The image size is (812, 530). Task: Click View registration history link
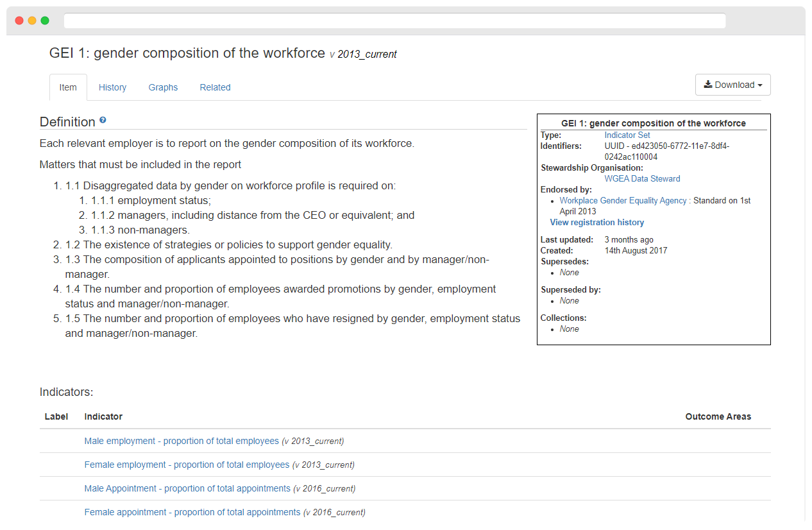coord(597,223)
